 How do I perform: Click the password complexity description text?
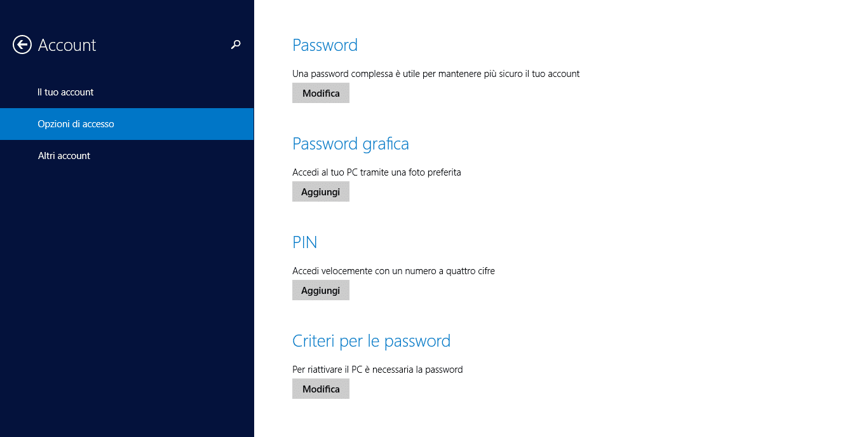[x=435, y=73]
